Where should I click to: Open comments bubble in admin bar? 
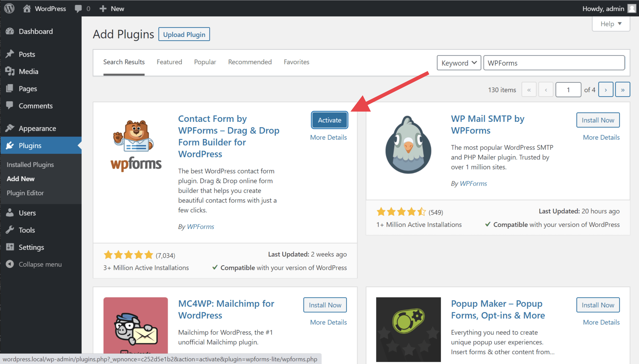[x=78, y=9]
